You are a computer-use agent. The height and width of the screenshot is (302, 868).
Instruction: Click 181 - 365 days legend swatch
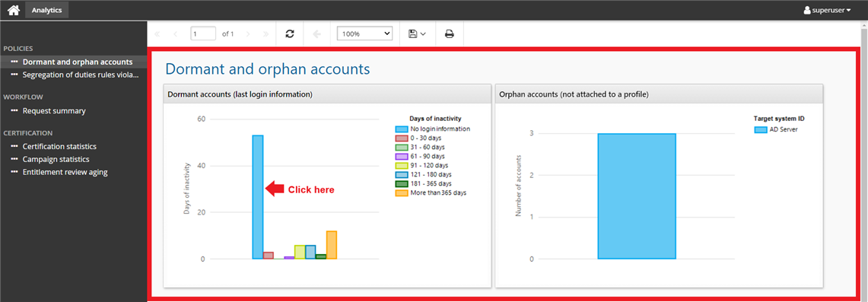click(402, 183)
